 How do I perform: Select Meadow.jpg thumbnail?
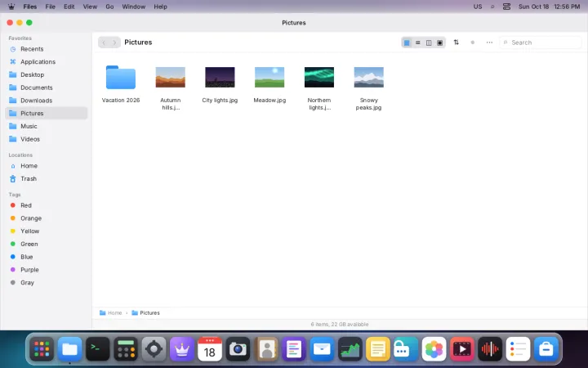point(269,78)
